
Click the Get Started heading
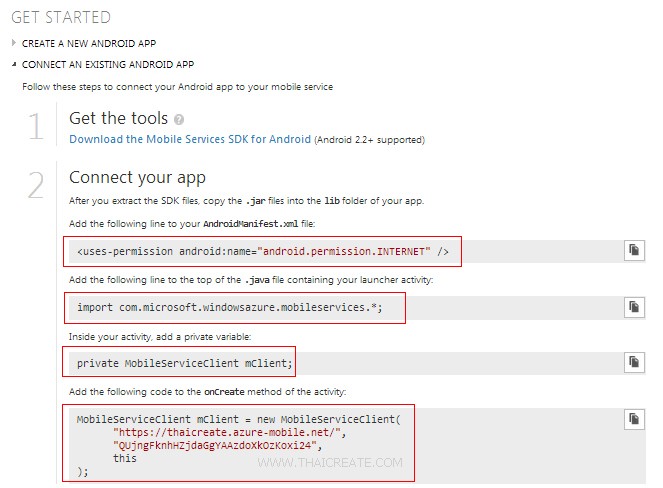(x=61, y=17)
